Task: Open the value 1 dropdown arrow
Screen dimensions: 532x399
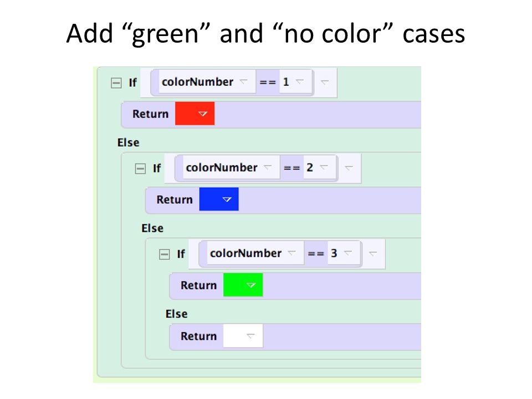Action: 300,81
